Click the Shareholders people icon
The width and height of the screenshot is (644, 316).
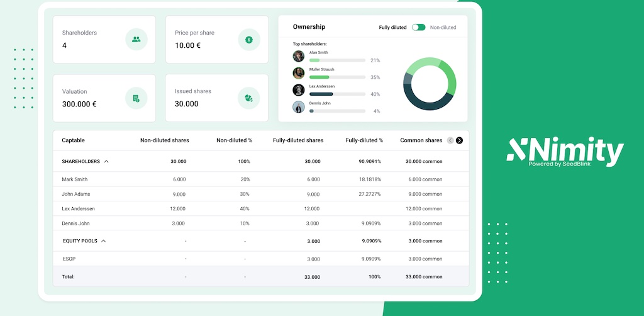point(136,40)
